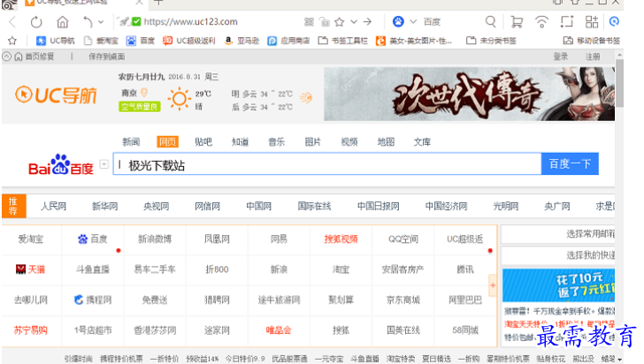Open the UC导航 bookmark

click(56, 41)
